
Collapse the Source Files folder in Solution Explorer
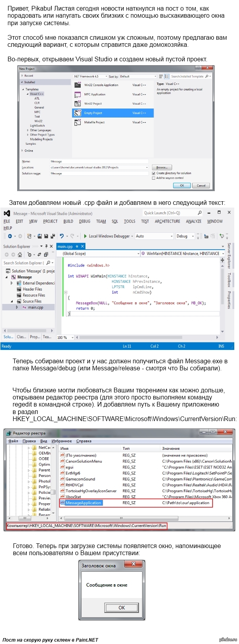coord(12,301)
